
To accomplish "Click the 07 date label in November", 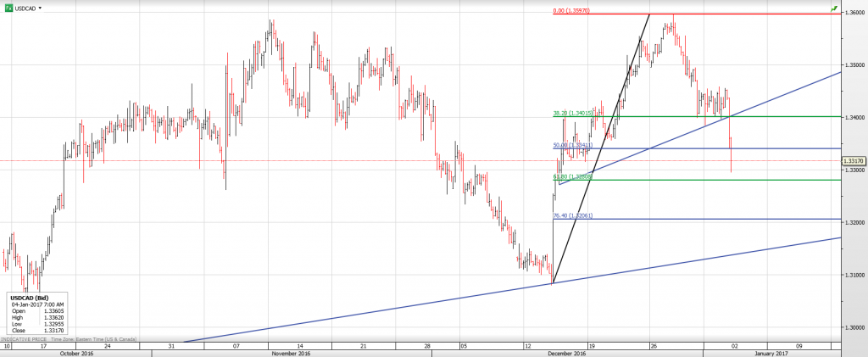I will coord(236,346).
